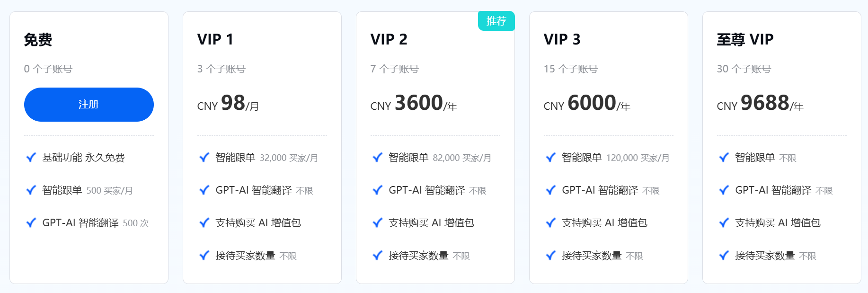Click the checkmark beside GPT-AI 智能翻译 500 次
The image size is (868, 293).
point(30,222)
